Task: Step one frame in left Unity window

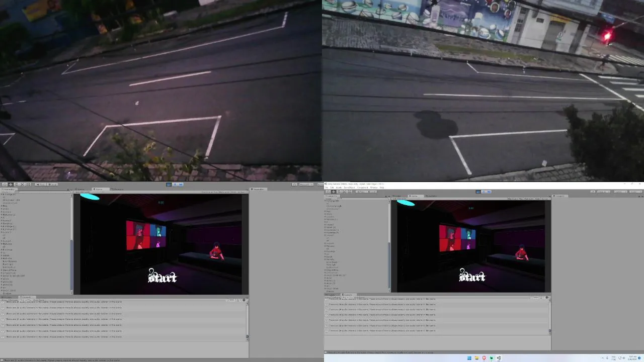Action: click(x=180, y=185)
